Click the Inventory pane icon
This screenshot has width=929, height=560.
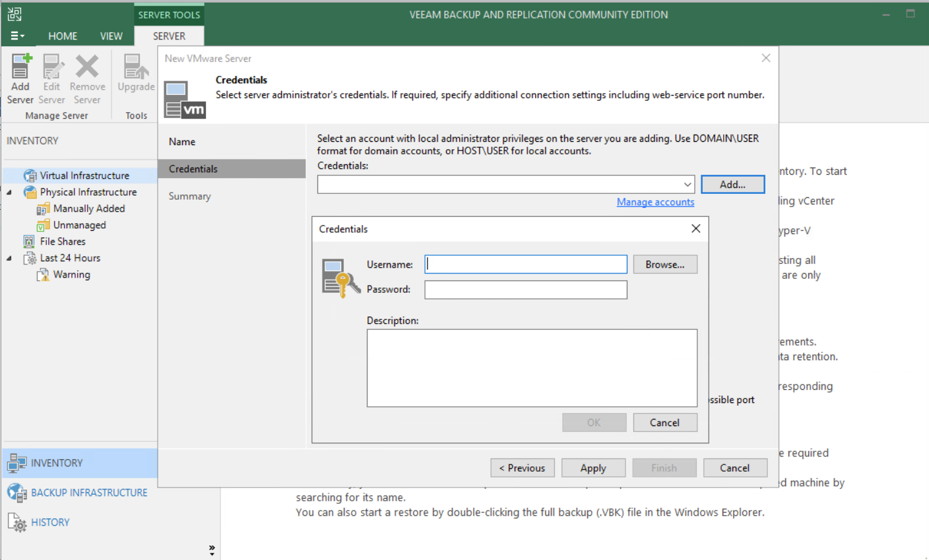17,463
